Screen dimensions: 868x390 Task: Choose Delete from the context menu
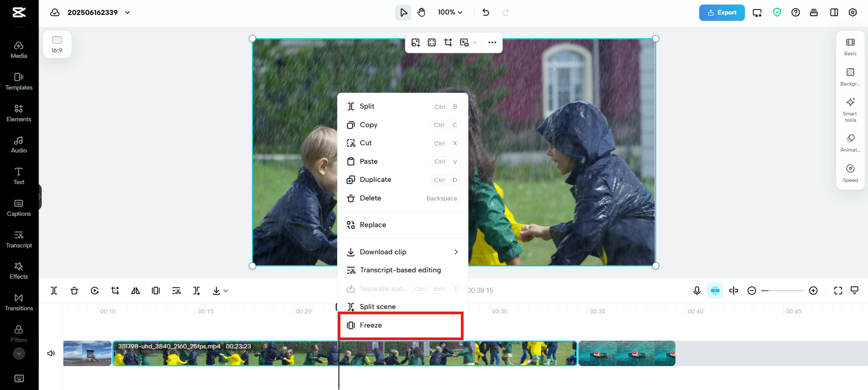click(x=403, y=198)
